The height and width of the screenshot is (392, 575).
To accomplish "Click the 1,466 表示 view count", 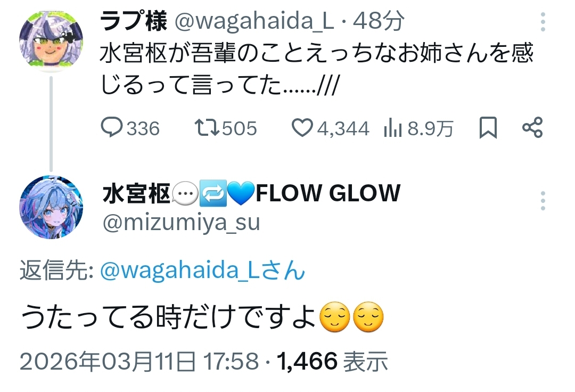I will coord(332,361).
